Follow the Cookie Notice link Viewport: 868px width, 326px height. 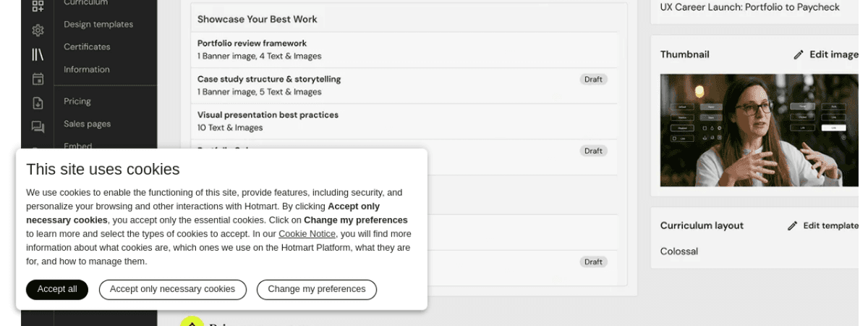tap(307, 234)
